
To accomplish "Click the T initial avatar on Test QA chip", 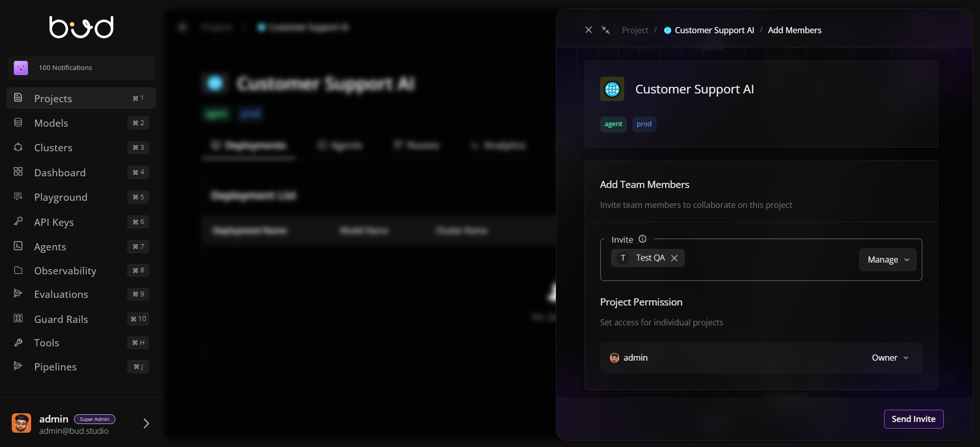I will (x=623, y=258).
